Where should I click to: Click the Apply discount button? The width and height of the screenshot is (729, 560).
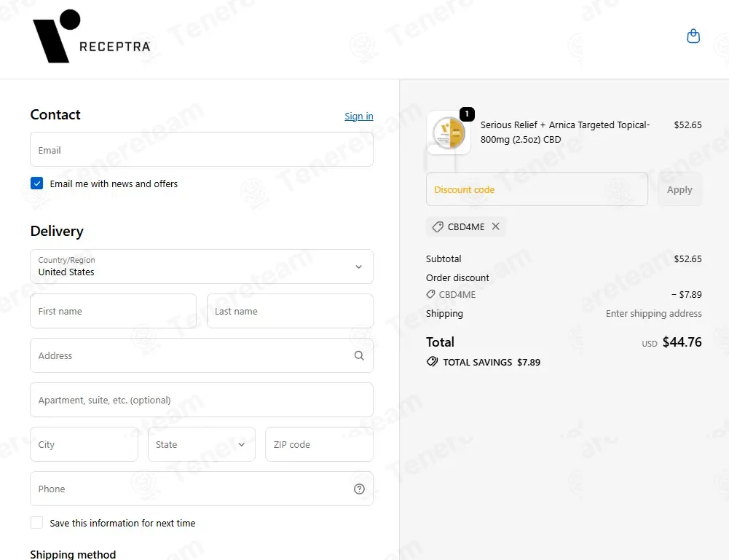pos(679,189)
